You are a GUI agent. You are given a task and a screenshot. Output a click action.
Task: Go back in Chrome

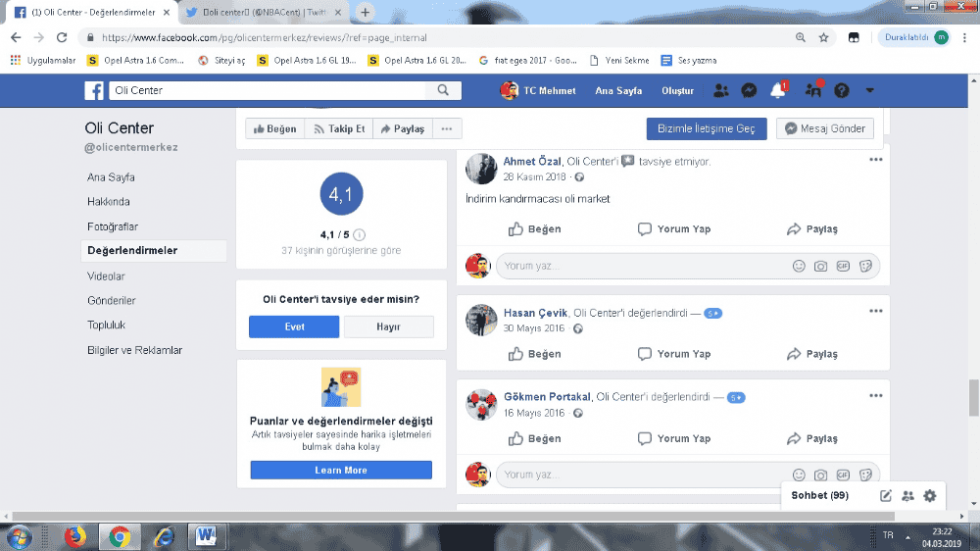[17, 37]
